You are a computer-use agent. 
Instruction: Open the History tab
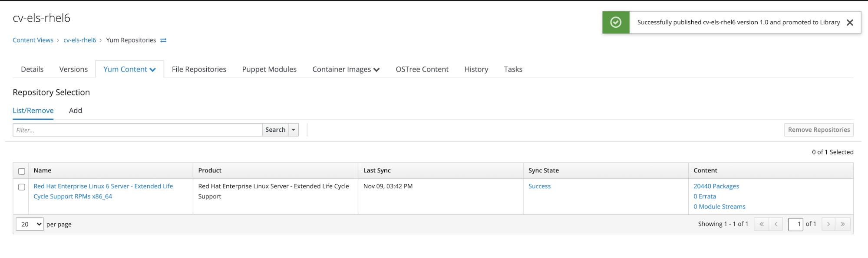[x=476, y=69]
